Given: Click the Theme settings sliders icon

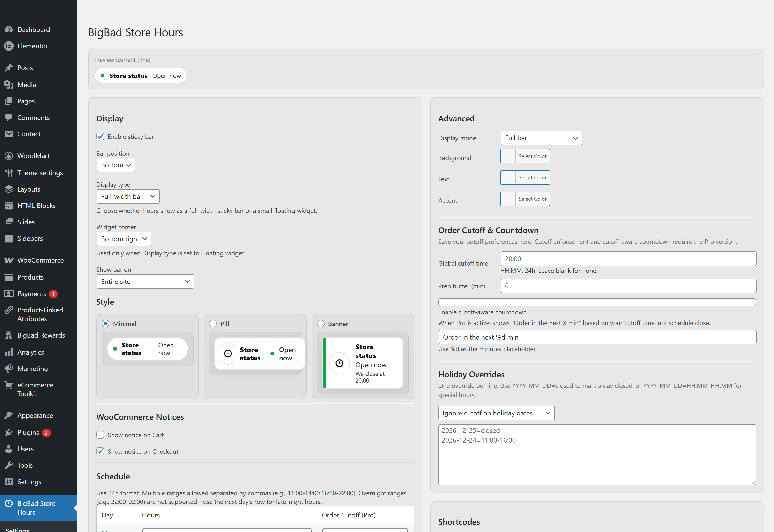Looking at the screenshot, I should pyautogui.click(x=9, y=173).
